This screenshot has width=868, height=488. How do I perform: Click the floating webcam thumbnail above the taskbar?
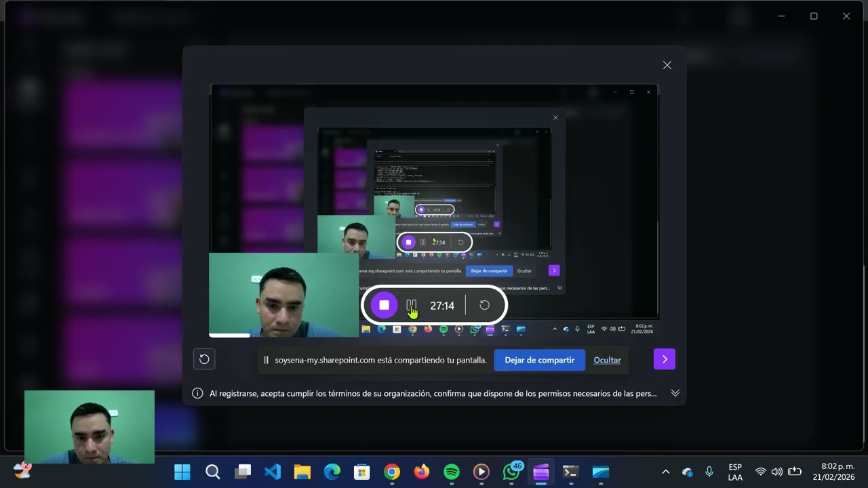(x=90, y=427)
